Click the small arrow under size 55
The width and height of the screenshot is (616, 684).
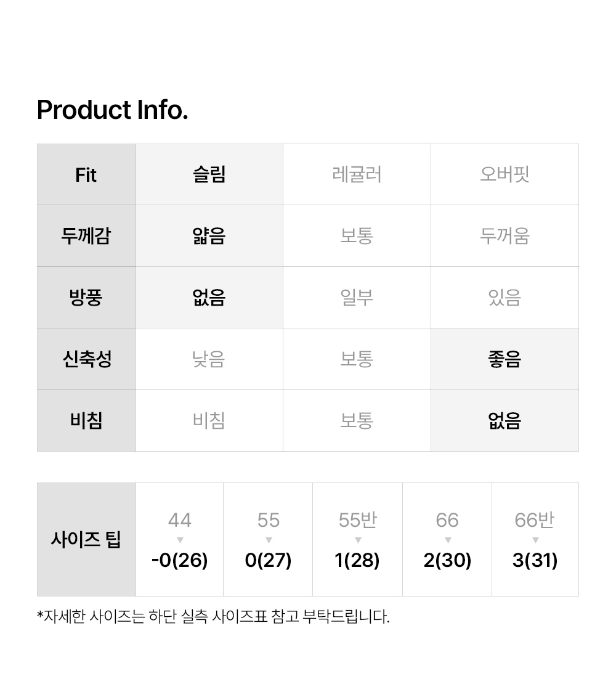click(269, 540)
